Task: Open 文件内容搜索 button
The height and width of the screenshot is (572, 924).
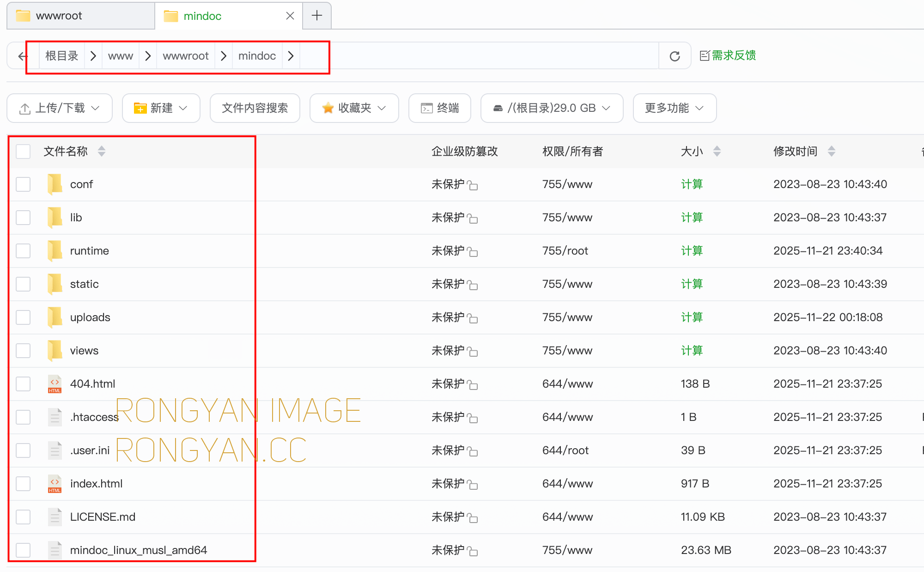Action: point(255,108)
